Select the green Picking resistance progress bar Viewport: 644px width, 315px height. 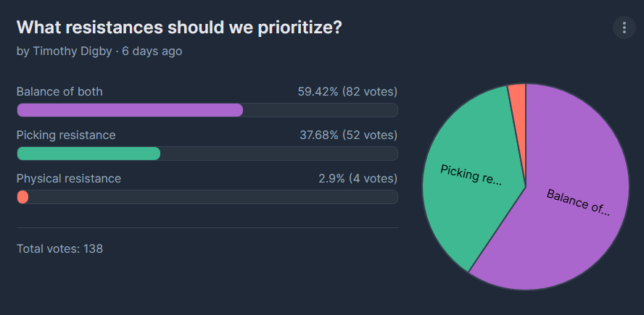88,154
